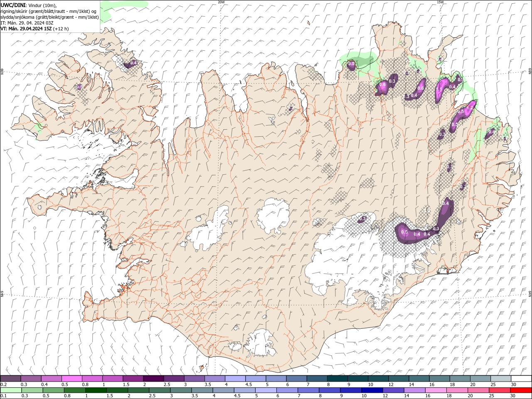Select the pure red rain swatch at bottom-row 30

[520, 390]
